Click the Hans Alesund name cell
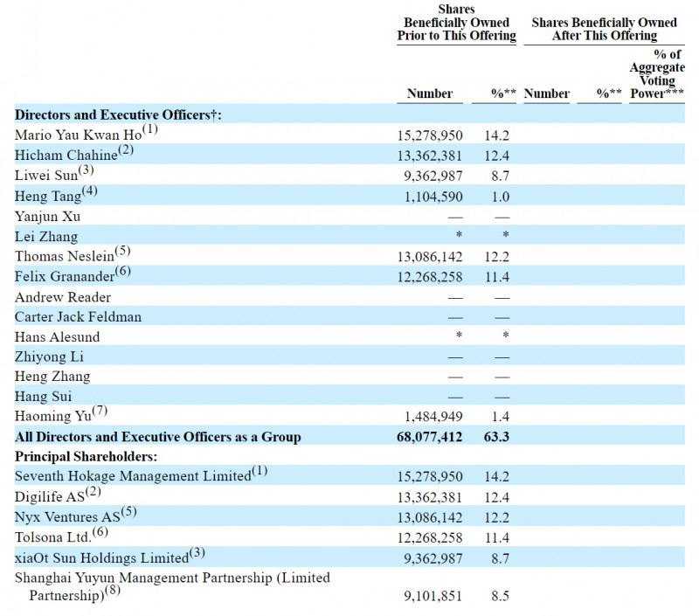This screenshot has width=699, height=616. coord(57,336)
